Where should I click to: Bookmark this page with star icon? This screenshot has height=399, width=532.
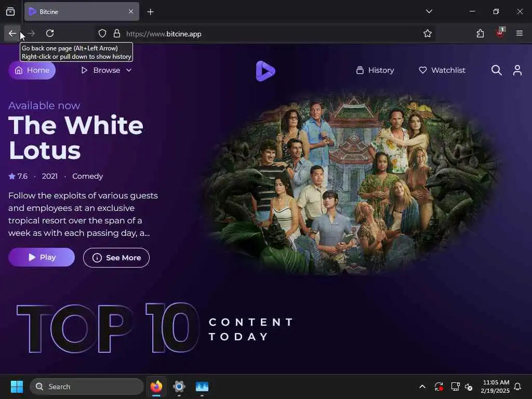pyautogui.click(x=428, y=34)
